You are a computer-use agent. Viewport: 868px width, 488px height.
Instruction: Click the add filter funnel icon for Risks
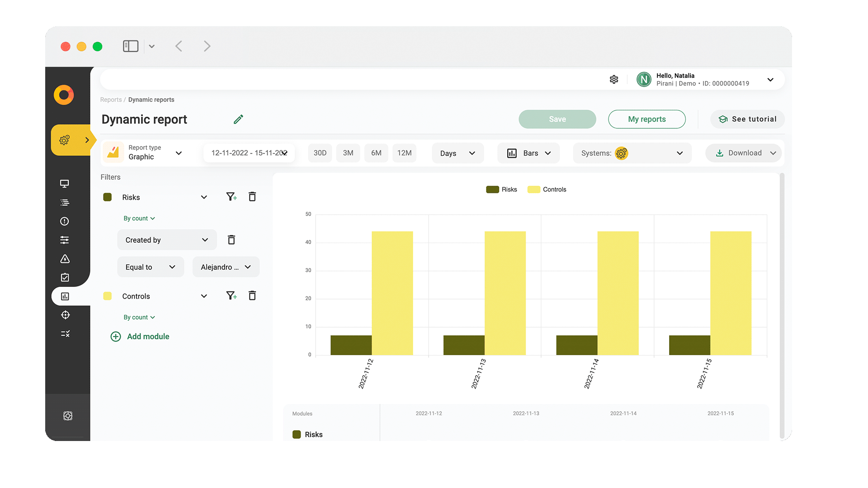[231, 197]
